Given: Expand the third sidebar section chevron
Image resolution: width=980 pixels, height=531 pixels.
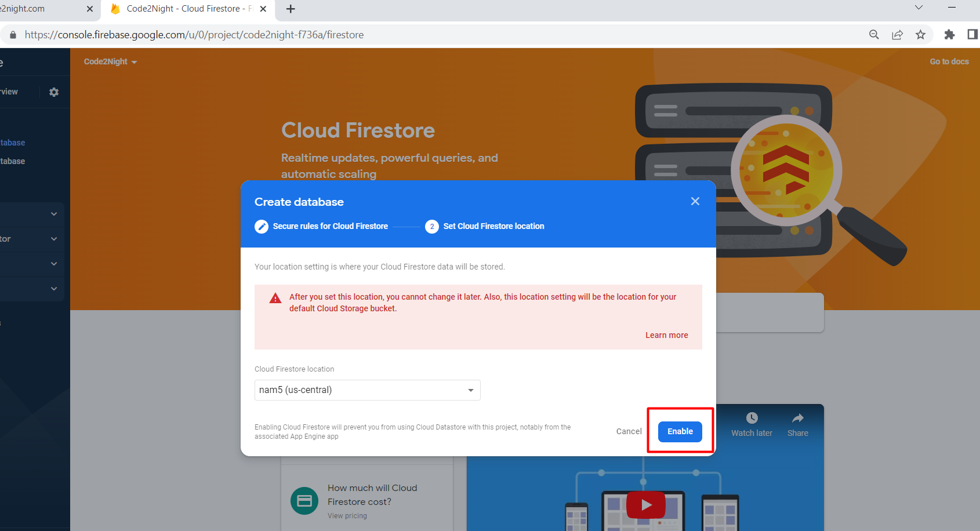Looking at the screenshot, I should (x=54, y=264).
